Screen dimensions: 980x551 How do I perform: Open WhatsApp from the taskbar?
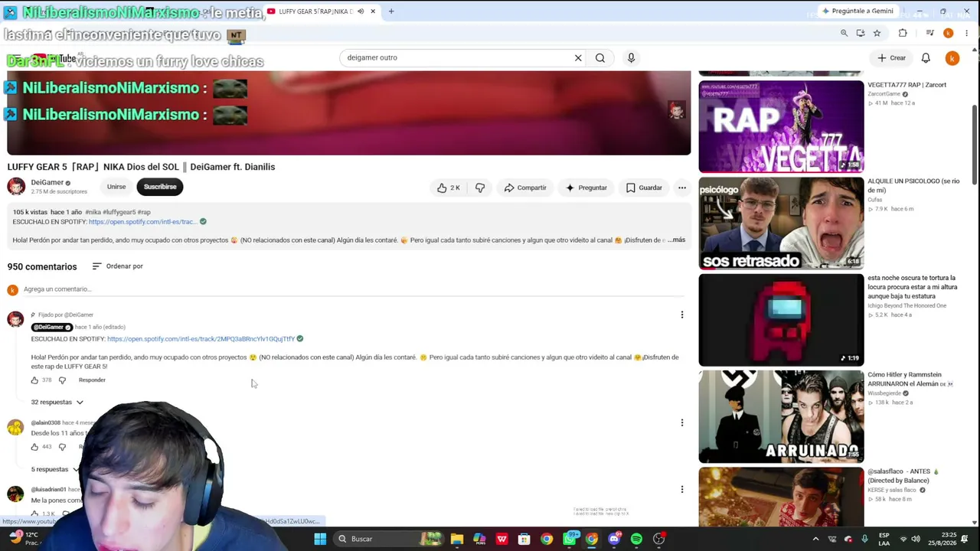pos(569,539)
